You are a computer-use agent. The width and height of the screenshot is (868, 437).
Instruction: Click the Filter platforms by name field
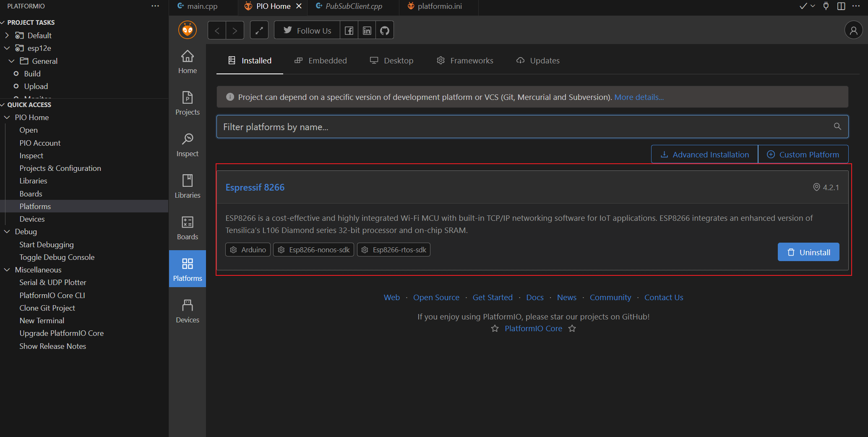[x=524, y=127]
